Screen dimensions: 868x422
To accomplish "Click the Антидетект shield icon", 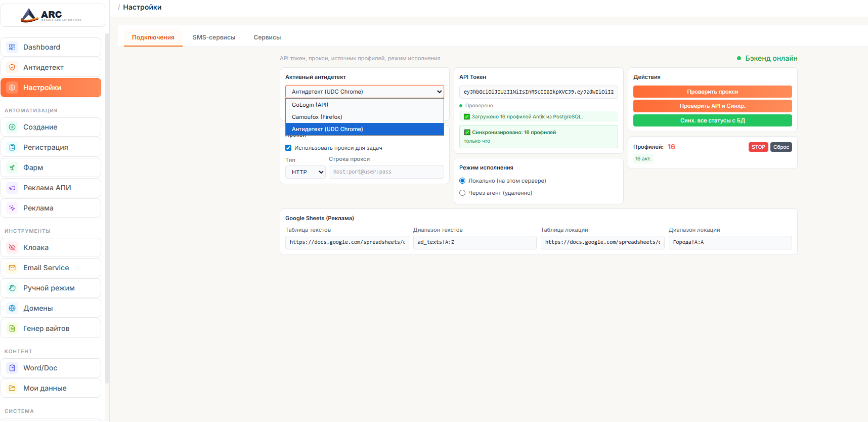I will pyautogui.click(x=12, y=67).
